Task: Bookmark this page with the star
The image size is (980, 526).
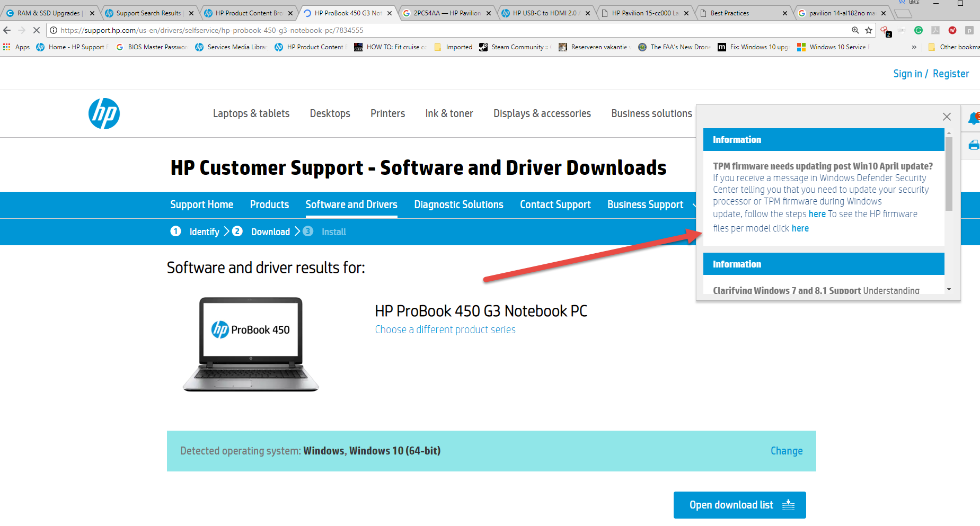Action: [x=869, y=30]
